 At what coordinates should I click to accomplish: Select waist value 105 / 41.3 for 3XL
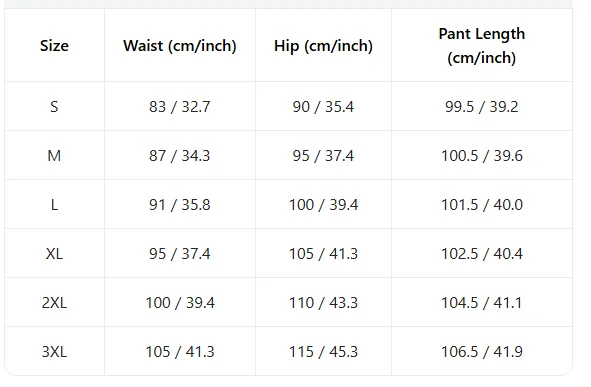pyautogui.click(x=180, y=352)
